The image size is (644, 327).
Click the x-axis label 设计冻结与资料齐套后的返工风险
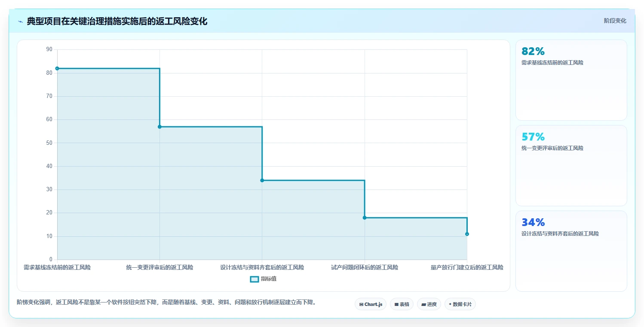(262, 267)
